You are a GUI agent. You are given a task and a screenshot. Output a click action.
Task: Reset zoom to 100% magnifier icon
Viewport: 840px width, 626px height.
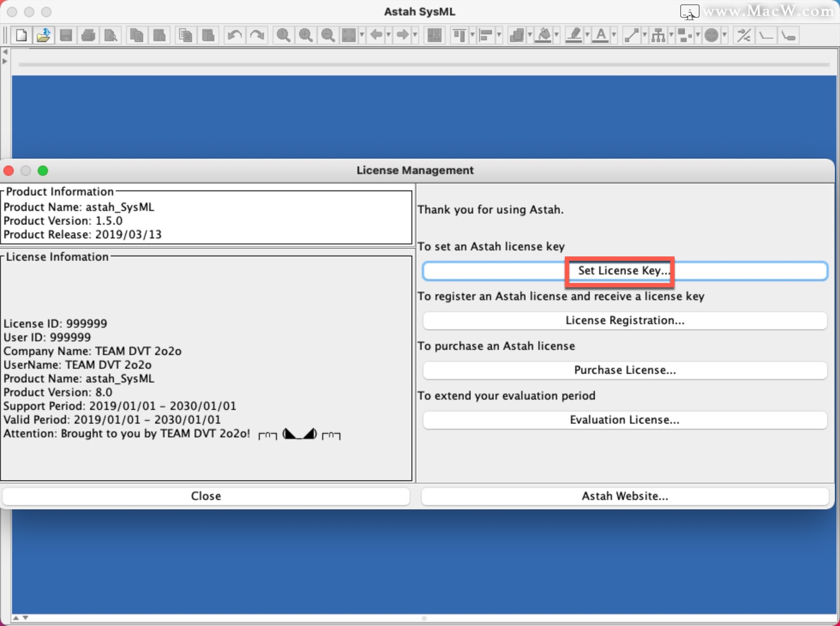283,35
